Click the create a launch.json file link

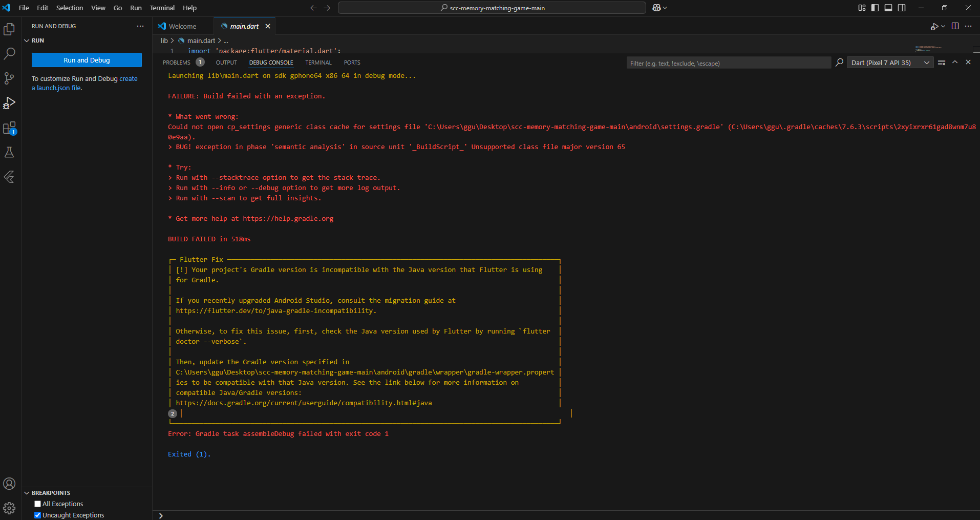coord(84,83)
